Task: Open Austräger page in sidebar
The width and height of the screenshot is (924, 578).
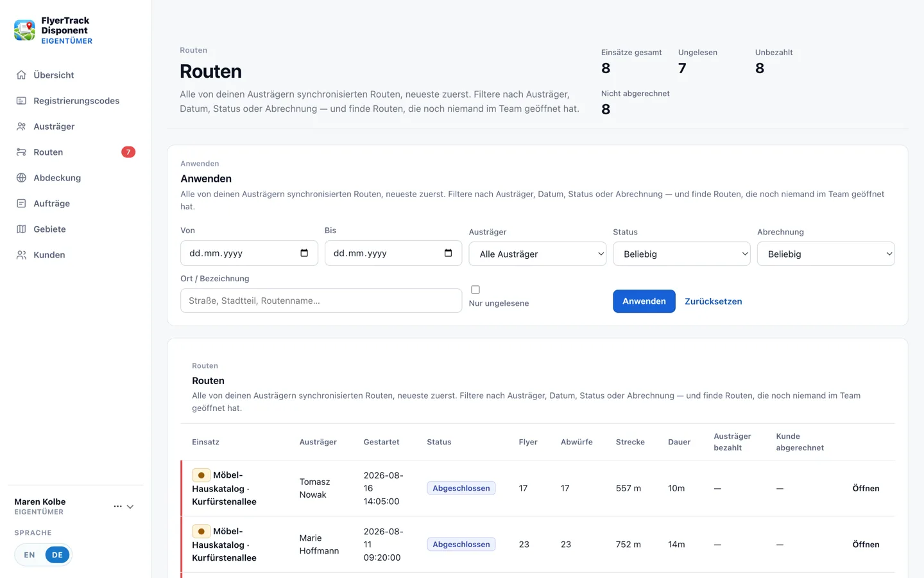Action: click(x=76, y=127)
